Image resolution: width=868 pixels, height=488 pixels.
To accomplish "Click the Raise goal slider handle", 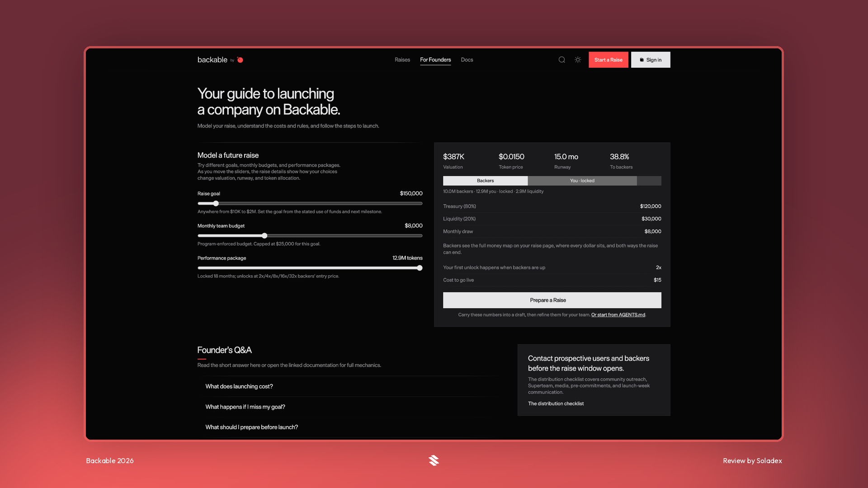I will tap(216, 203).
